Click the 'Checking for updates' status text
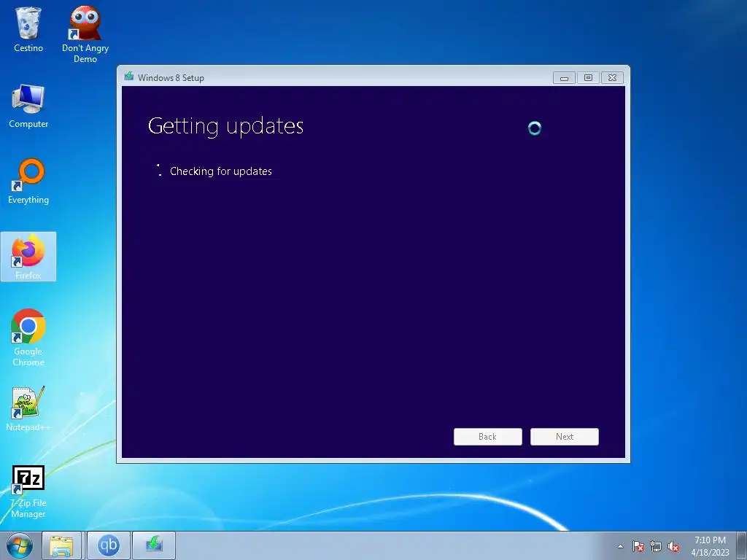Image resolution: width=747 pixels, height=560 pixels. 221,171
